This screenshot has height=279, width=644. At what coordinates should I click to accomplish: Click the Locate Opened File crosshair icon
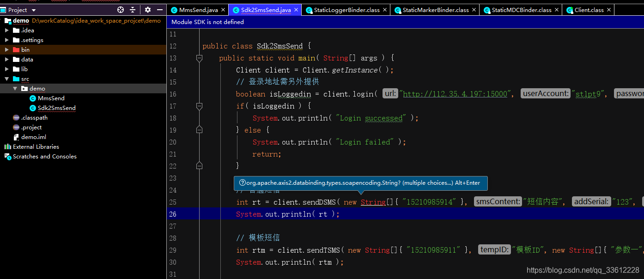(120, 9)
